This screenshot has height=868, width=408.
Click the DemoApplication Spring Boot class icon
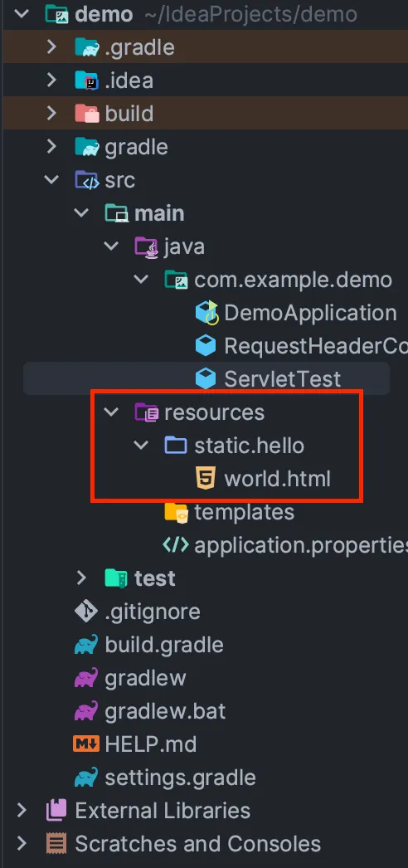(206, 313)
